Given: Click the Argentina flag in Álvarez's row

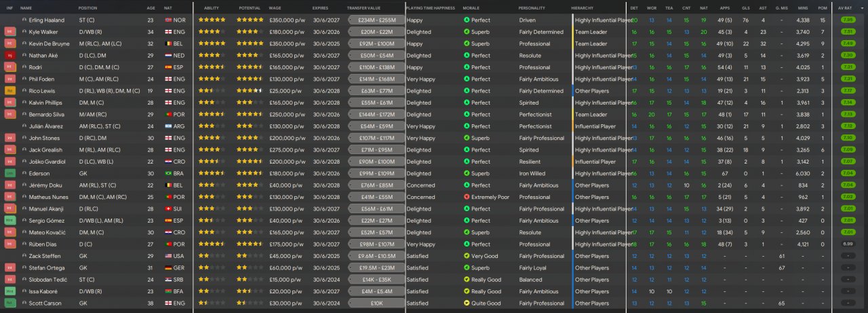Looking at the screenshot, I should (168, 126).
